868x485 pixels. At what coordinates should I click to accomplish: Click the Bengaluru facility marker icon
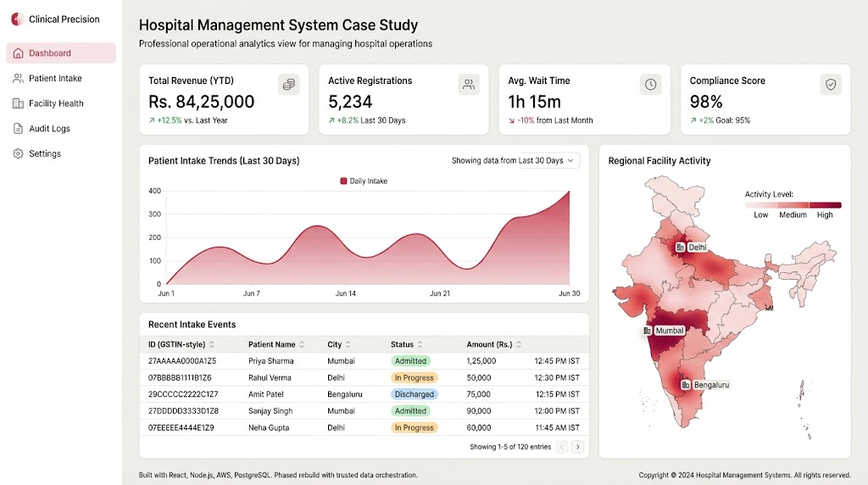pyautogui.click(x=685, y=385)
